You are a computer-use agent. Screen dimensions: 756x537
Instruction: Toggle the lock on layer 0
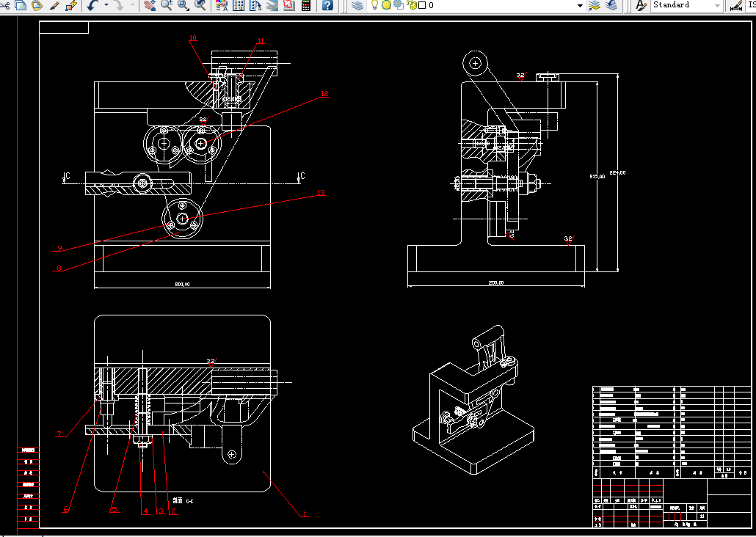(410, 5)
